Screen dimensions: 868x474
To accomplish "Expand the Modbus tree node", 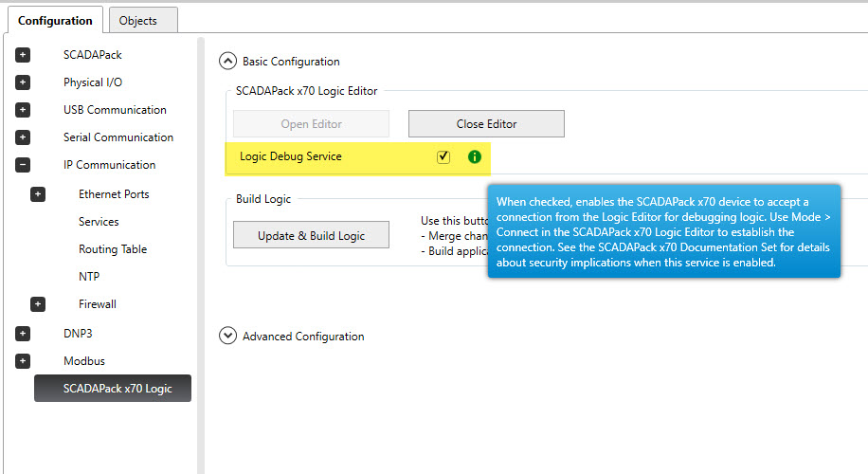I will point(23,361).
